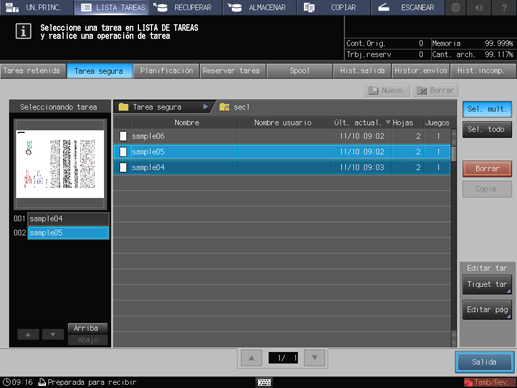
Task: Select Tarea segura tab
Action: (x=99, y=71)
